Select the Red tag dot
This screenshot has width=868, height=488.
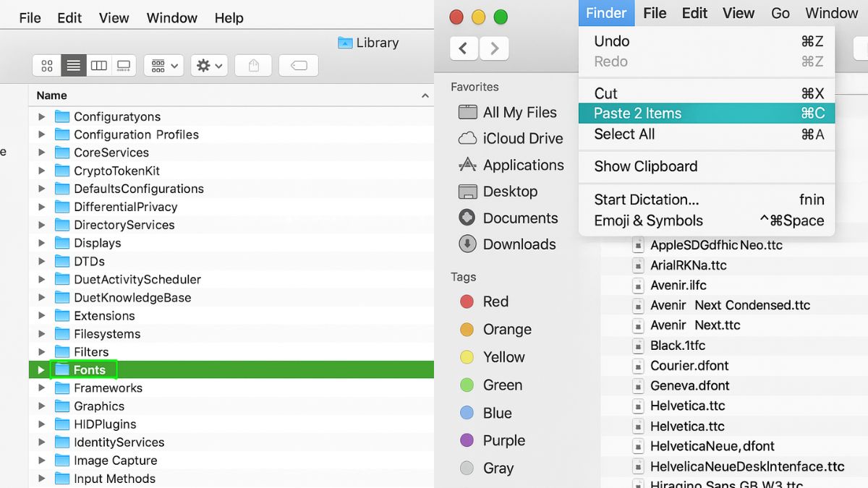467,302
